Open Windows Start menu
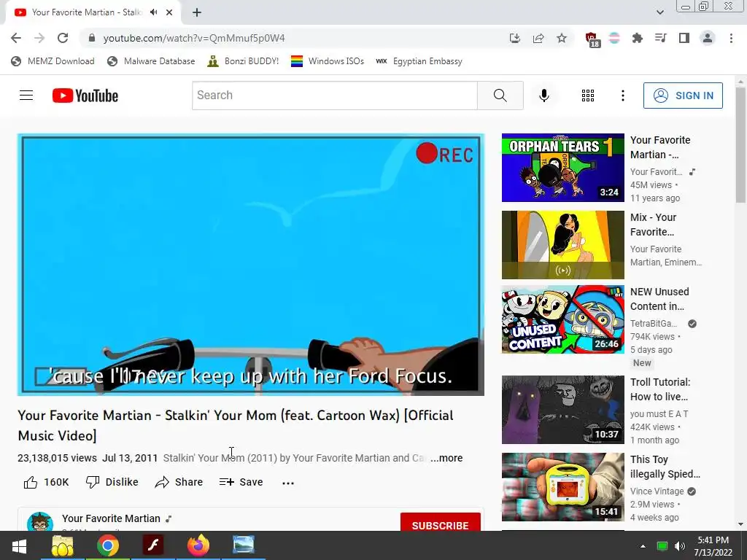The height and width of the screenshot is (560, 747). 19,545
